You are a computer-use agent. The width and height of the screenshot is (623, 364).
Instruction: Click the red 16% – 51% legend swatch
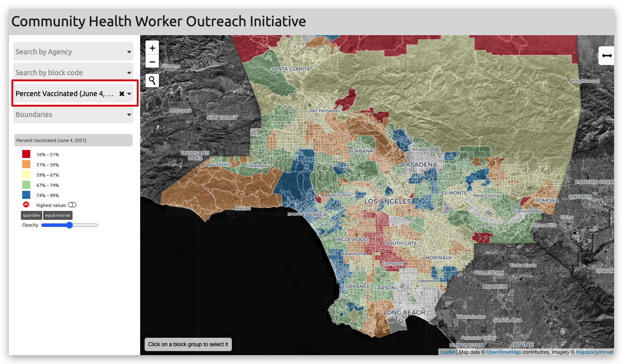pyautogui.click(x=26, y=154)
